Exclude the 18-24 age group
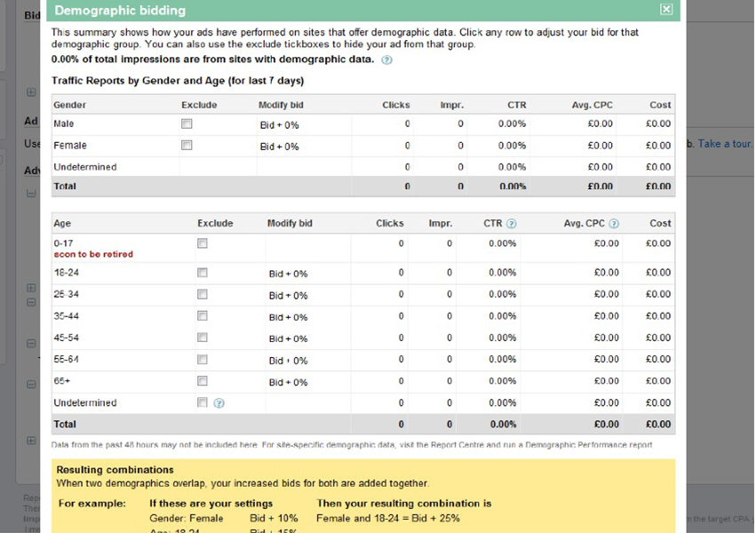 click(203, 273)
